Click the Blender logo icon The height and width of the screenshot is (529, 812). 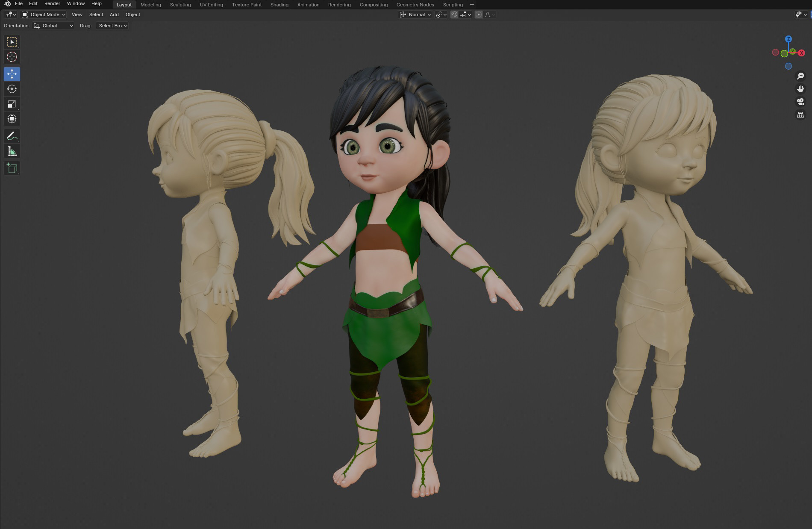coord(7,3)
